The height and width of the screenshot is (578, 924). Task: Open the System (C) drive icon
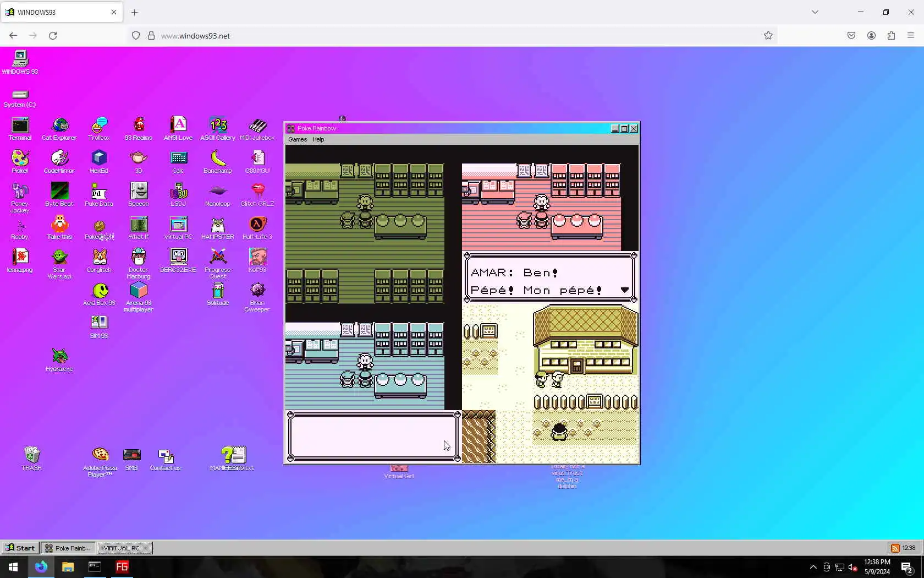click(20, 98)
